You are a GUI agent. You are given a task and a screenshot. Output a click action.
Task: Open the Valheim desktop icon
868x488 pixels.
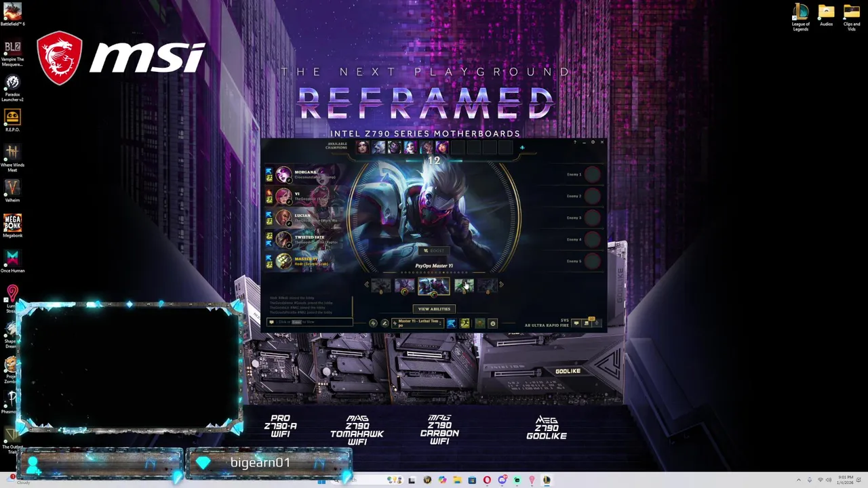click(x=12, y=191)
